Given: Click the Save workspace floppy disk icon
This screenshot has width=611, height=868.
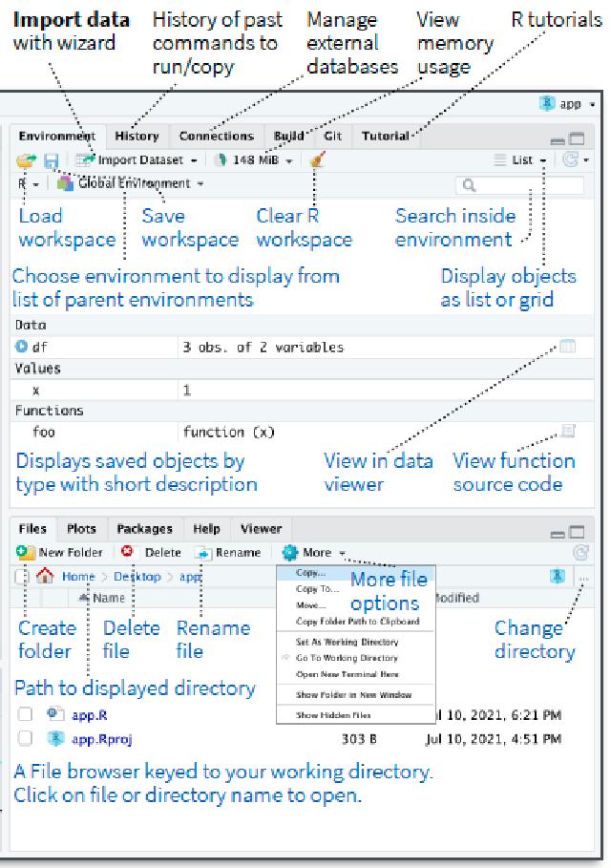Looking at the screenshot, I should [x=51, y=160].
